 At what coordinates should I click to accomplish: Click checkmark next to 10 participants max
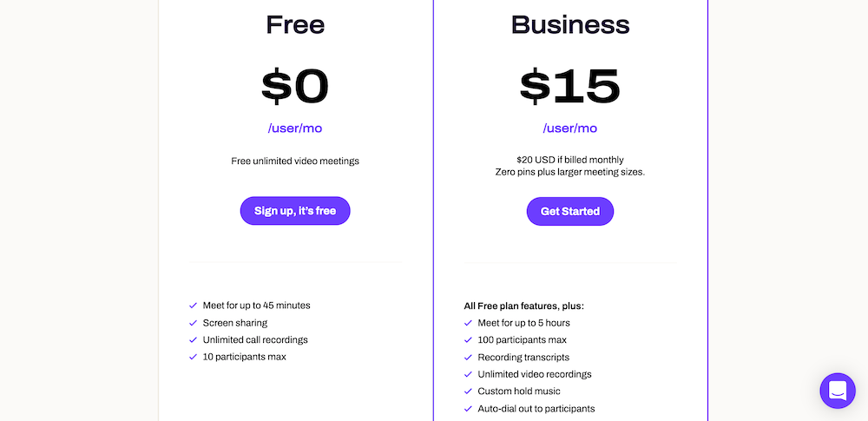[193, 357]
